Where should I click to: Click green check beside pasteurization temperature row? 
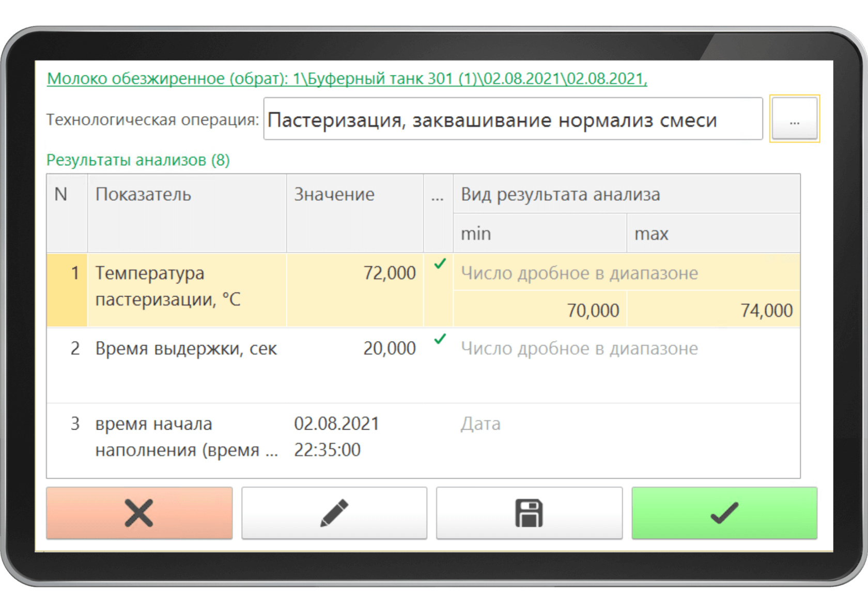pos(440,264)
